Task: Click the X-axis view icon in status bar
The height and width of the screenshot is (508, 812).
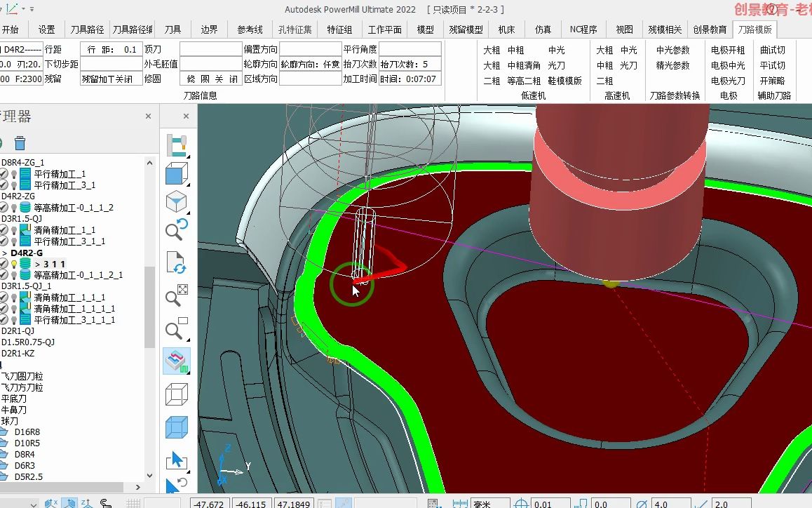Action: (x=50, y=503)
